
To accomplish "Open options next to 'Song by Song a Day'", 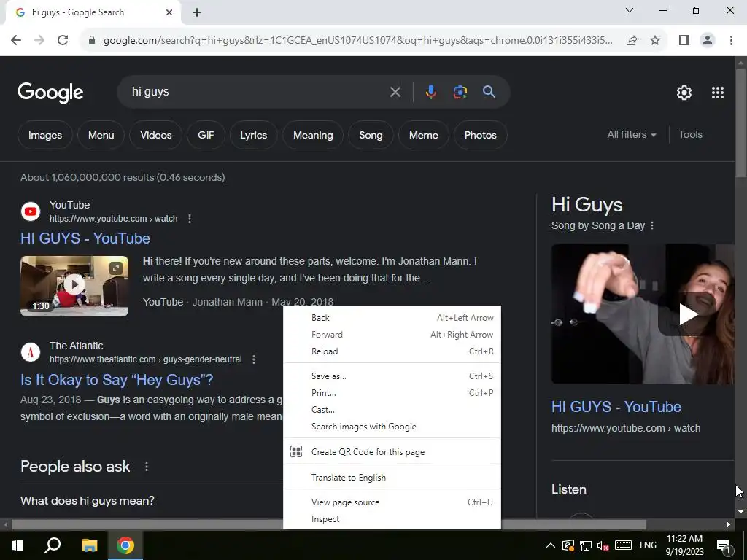I will (x=652, y=226).
